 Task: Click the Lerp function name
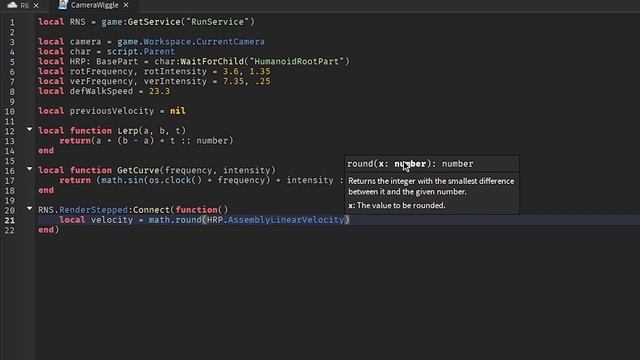point(128,131)
